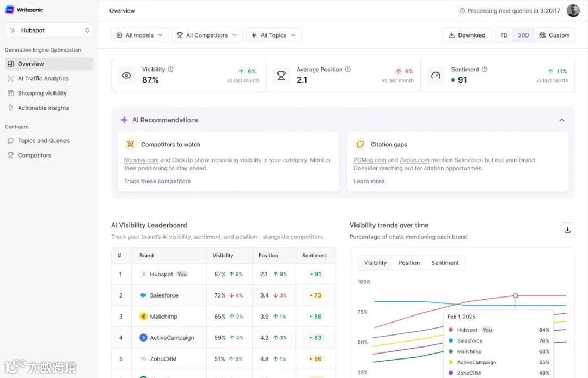Select the ZohoCRM row in leaderboard

click(224, 359)
